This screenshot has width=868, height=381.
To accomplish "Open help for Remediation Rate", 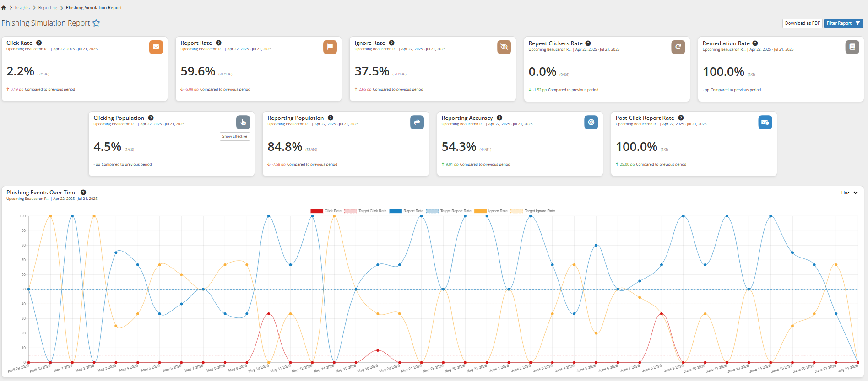I will tap(755, 43).
